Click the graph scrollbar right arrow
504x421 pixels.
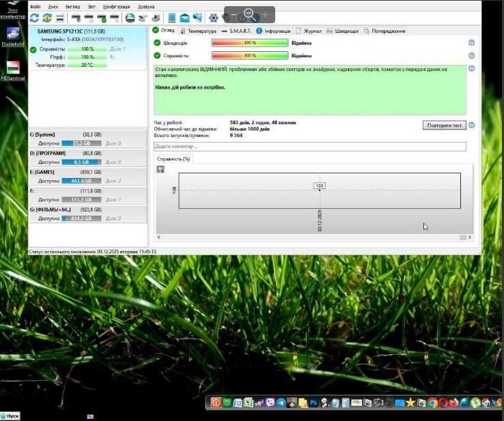click(470, 237)
